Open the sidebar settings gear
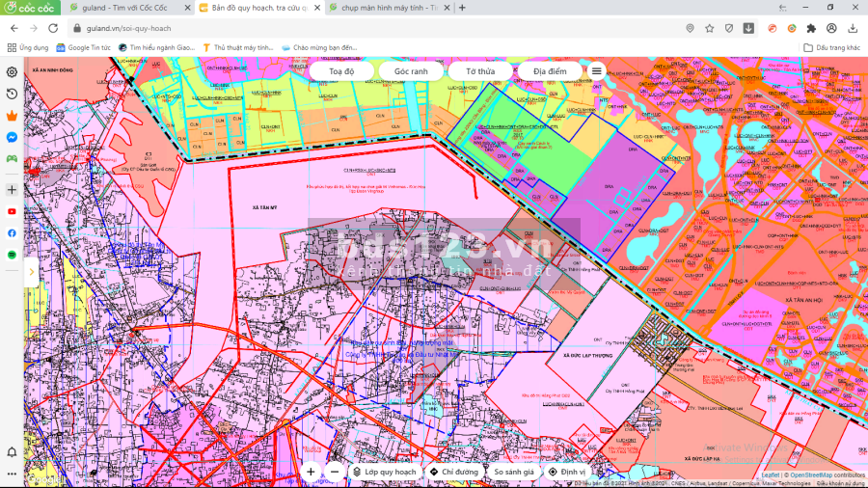This screenshot has height=488, width=868. (12, 72)
